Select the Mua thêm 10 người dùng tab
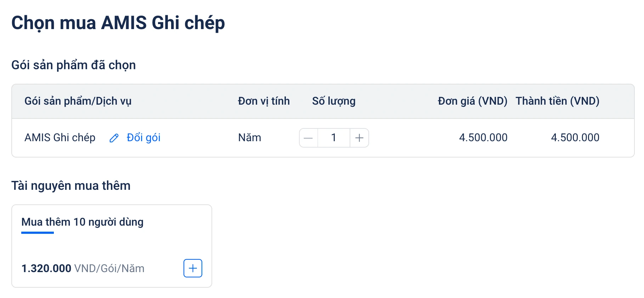The image size is (644, 298). [x=82, y=222]
